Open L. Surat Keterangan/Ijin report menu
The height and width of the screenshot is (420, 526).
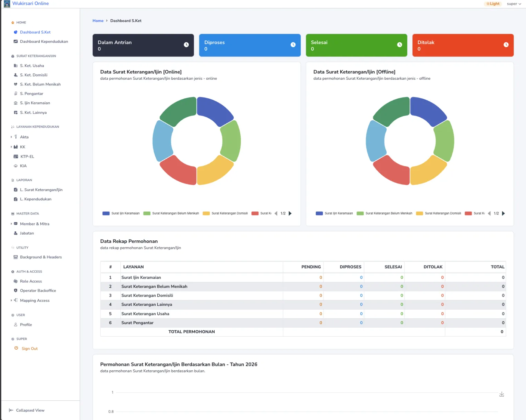point(41,190)
